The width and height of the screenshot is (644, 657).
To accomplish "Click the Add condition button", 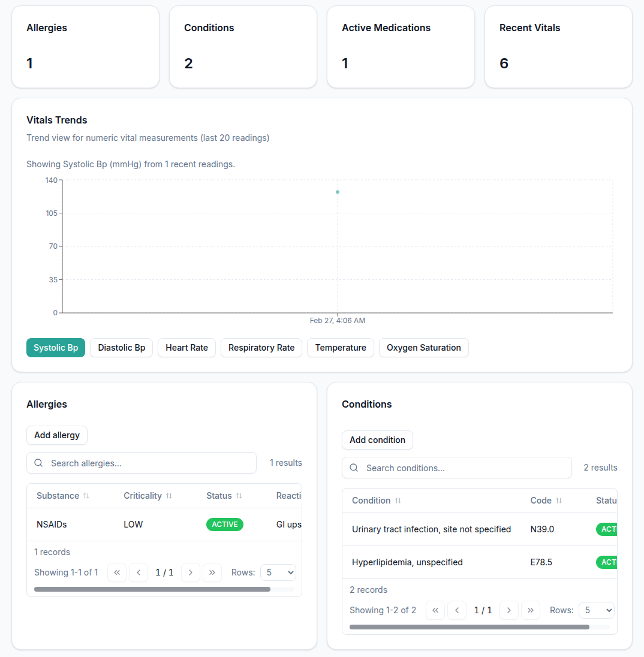I will pos(377,439).
